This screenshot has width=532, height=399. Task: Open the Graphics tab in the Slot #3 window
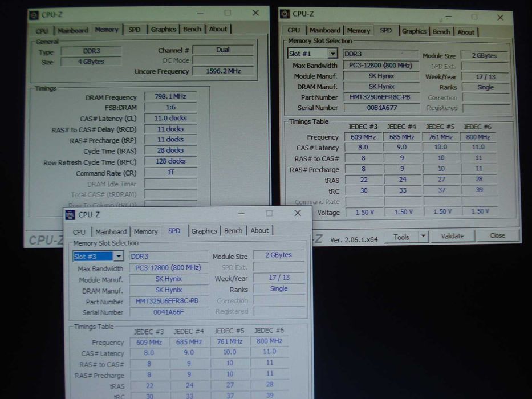(204, 231)
